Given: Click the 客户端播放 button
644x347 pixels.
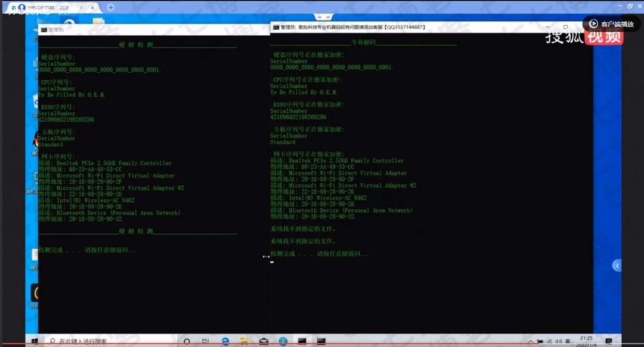Looking at the screenshot, I should coord(612,24).
